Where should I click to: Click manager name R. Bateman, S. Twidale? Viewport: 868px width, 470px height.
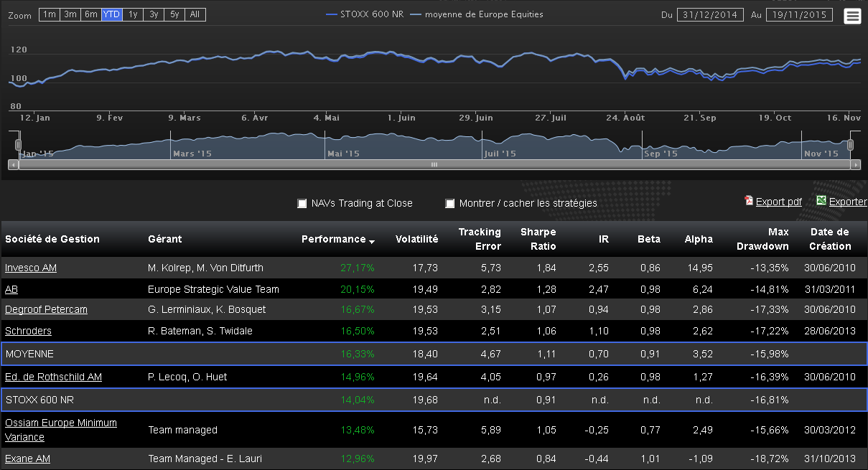pyautogui.click(x=200, y=331)
